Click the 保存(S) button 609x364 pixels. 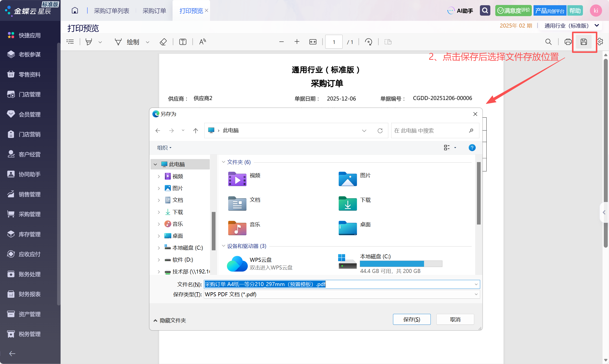pos(412,319)
